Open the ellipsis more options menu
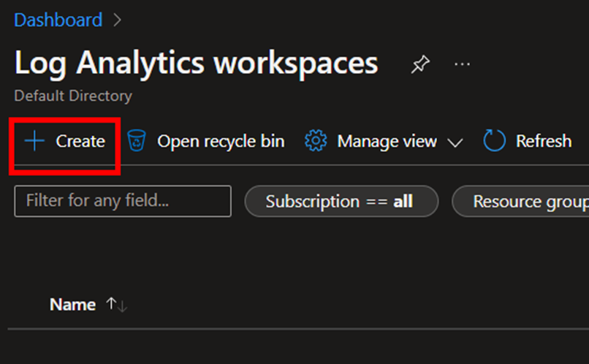This screenshot has height=364, width=589. pos(462,64)
